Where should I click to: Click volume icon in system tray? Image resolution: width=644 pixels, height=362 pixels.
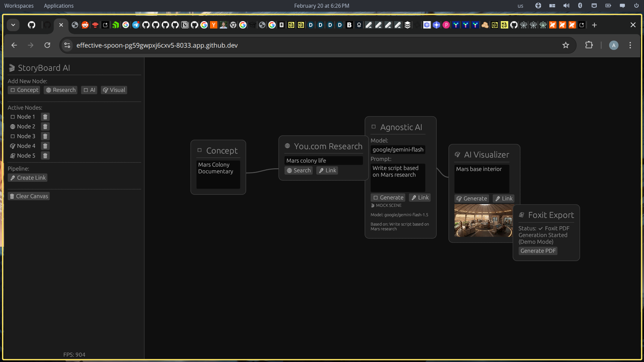point(566,6)
